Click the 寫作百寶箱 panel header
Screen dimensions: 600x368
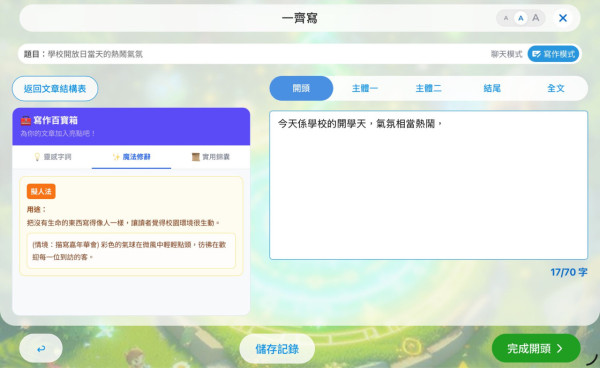tap(131, 126)
